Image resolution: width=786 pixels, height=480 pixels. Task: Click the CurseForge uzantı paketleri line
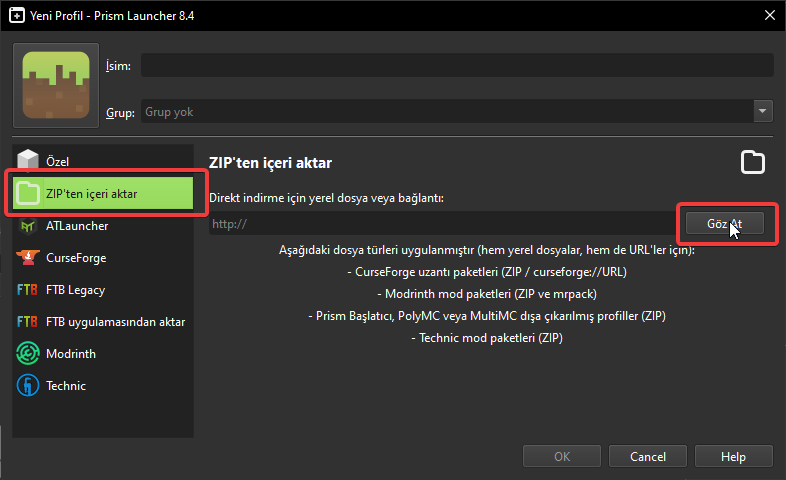[487, 272]
